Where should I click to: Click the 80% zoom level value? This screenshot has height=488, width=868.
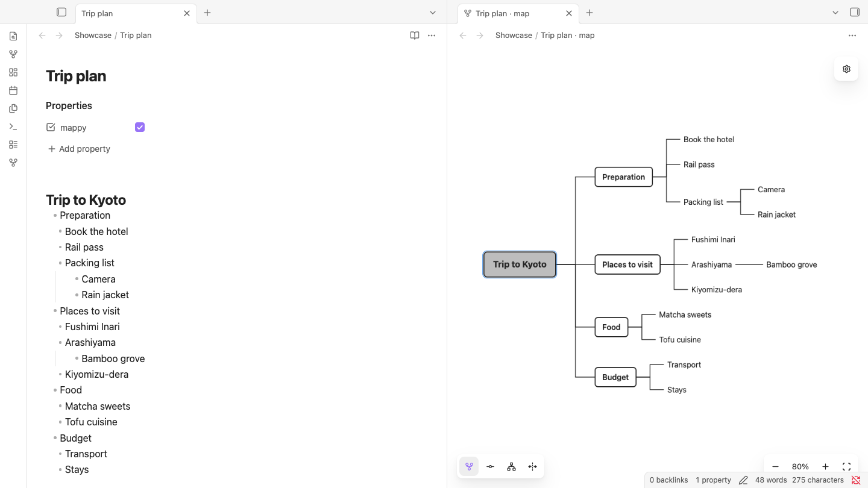(x=800, y=466)
